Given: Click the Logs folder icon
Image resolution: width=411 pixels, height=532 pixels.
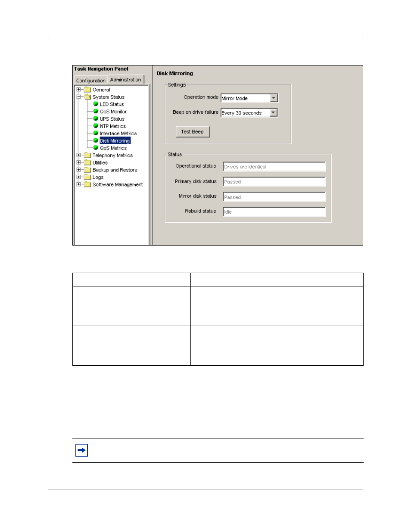Looking at the screenshot, I should point(87,177).
